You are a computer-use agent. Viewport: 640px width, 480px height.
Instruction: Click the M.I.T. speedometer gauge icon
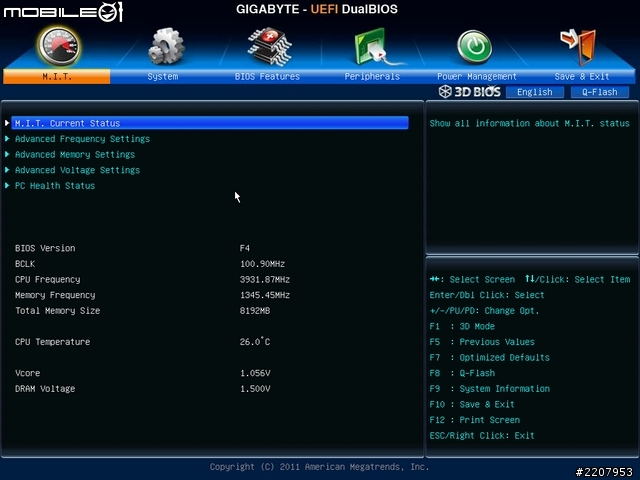pos(59,47)
